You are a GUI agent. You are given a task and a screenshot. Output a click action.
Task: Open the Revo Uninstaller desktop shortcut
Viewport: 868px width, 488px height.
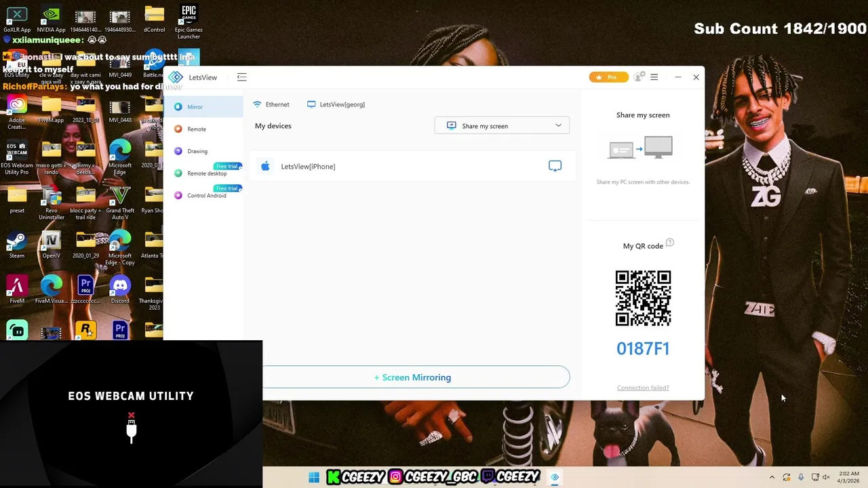click(x=52, y=203)
